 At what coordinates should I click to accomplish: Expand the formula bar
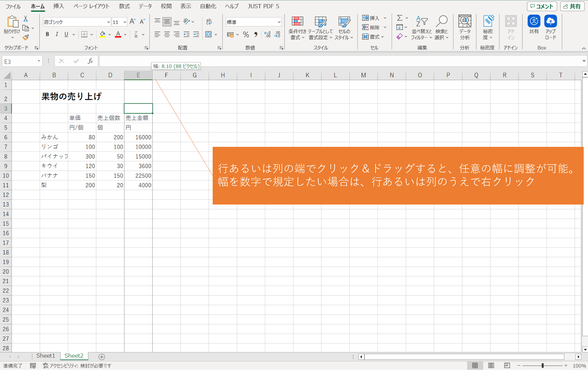[584, 61]
